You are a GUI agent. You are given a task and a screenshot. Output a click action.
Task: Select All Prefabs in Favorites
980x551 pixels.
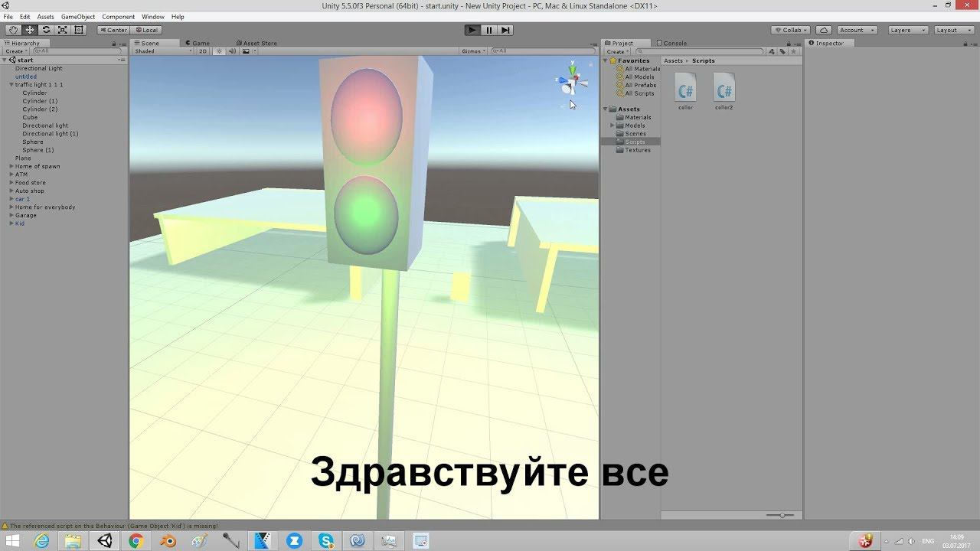pyautogui.click(x=640, y=85)
